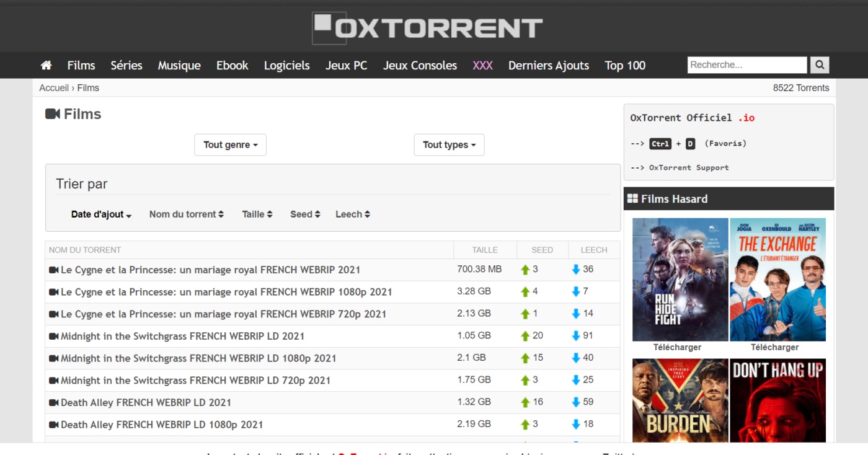Open the Top 100 page
The height and width of the screenshot is (455, 868).
pyautogui.click(x=625, y=65)
